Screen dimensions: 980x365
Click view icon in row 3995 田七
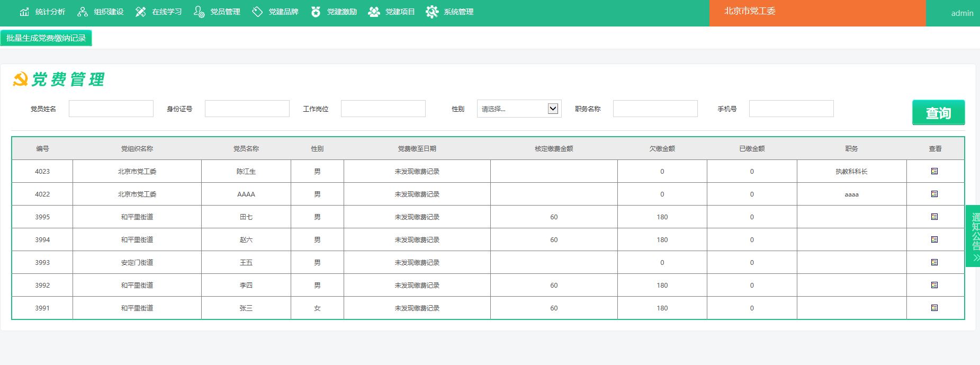pos(934,217)
